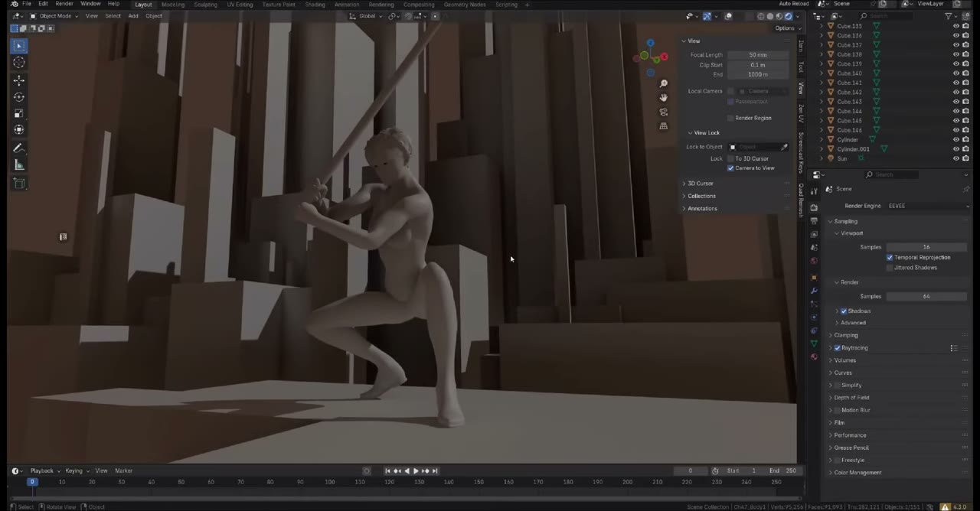Click the zoom view magnifier icon
The width and height of the screenshot is (980, 511).
pos(664,83)
